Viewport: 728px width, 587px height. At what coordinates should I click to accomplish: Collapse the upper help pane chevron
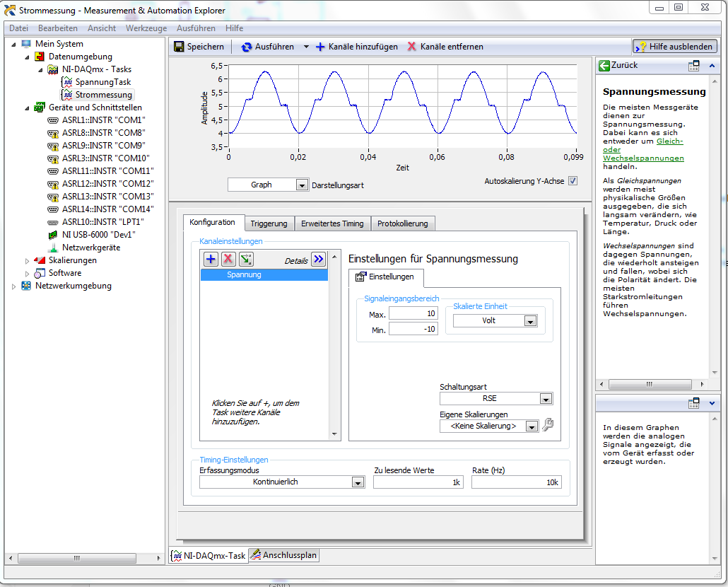(712, 66)
